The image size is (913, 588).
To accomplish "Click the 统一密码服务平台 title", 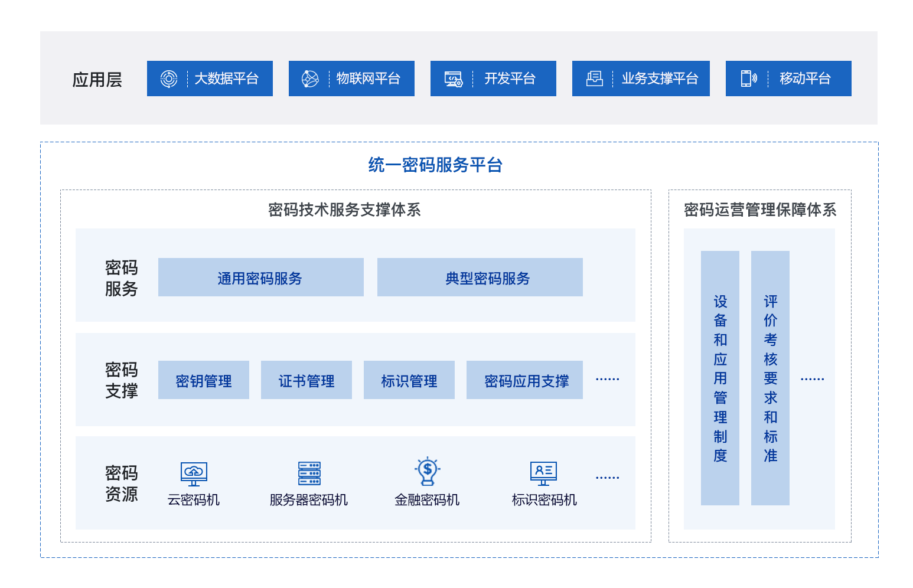I will [435, 165].
